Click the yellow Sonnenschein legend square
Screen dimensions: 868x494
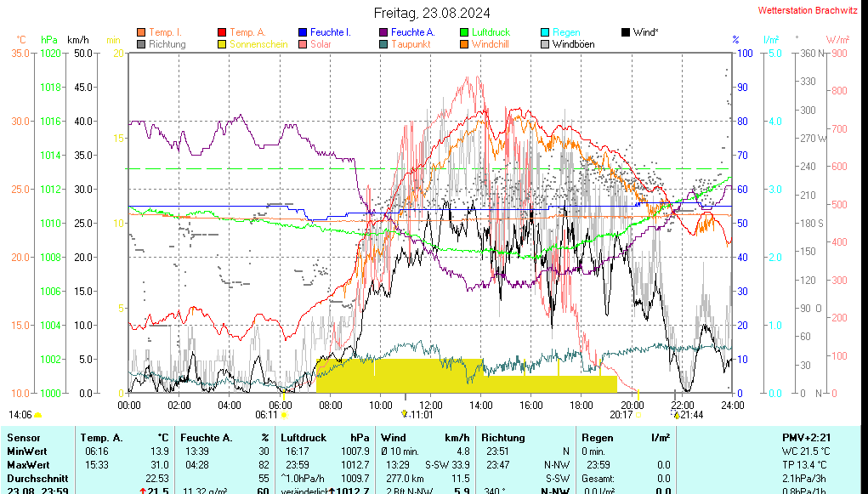pyautogui.click(x=223, y=44)
